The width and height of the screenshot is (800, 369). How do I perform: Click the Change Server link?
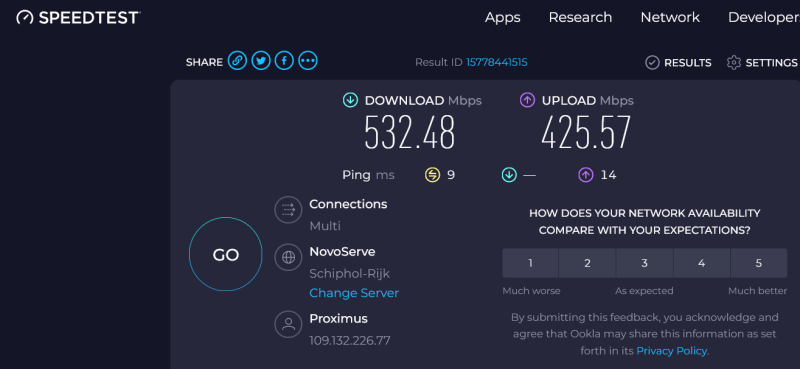[x=354, y=293]
